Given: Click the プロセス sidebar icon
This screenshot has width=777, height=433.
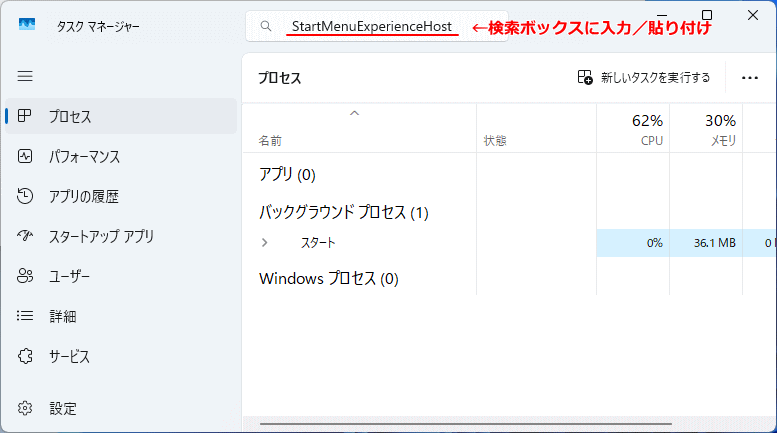Looking at the screenshot, I should coord(24,116).
